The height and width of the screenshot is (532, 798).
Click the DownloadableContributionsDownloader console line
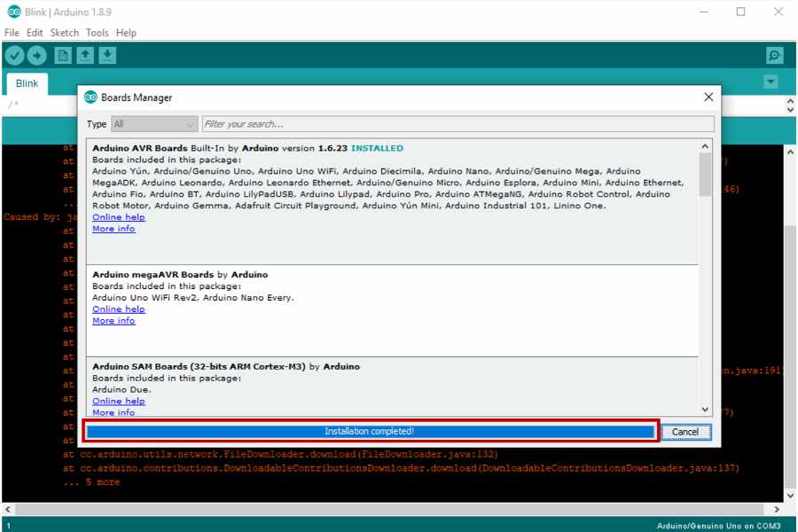coord(401,468)
